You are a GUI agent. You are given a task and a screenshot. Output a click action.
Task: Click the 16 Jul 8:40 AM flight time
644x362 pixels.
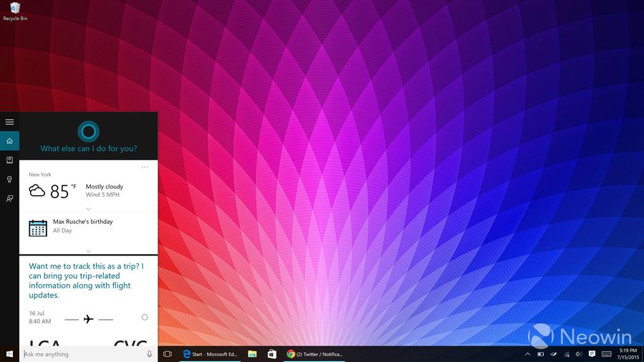[40, 317]
